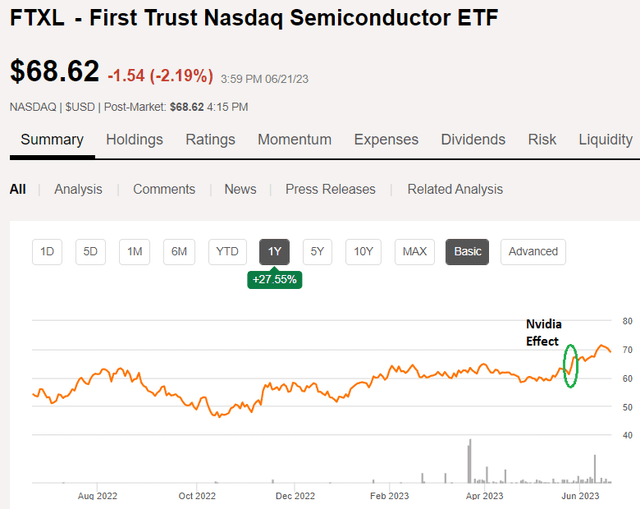The height and width of the screenshot is (509, 640).
Task: Select the Expenses tab
Action: pos(386,140)
